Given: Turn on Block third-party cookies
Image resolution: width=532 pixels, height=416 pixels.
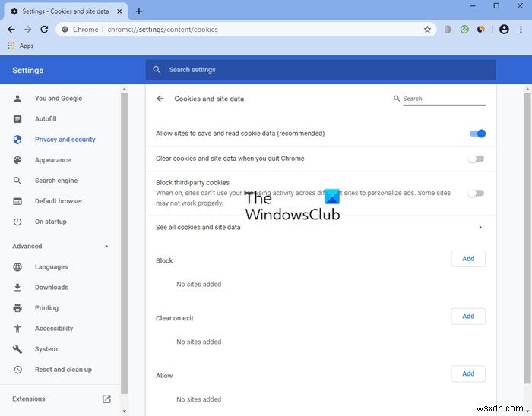Looking at the screenshot, I should (476, 193).
